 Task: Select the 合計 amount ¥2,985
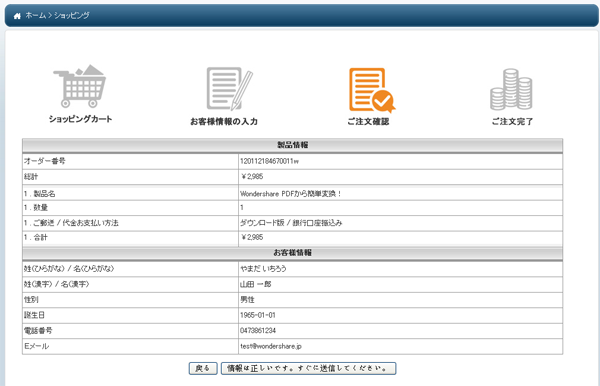click(x=252, y=238)
